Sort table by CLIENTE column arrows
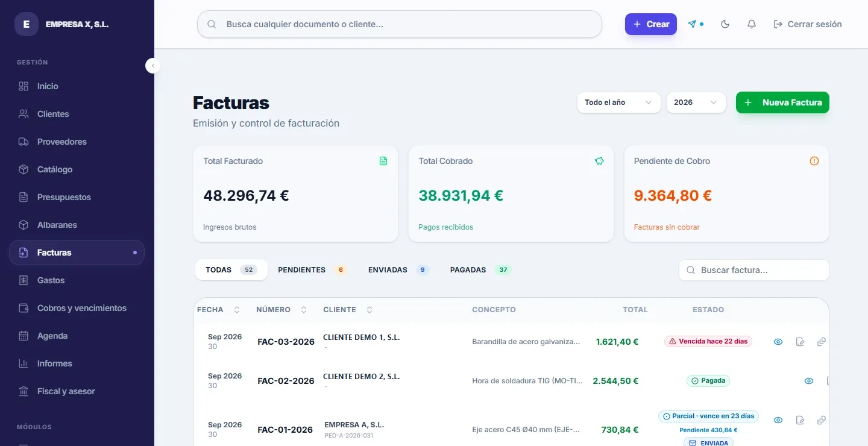This screenshot has width=868, height=446. coord(370,310)
